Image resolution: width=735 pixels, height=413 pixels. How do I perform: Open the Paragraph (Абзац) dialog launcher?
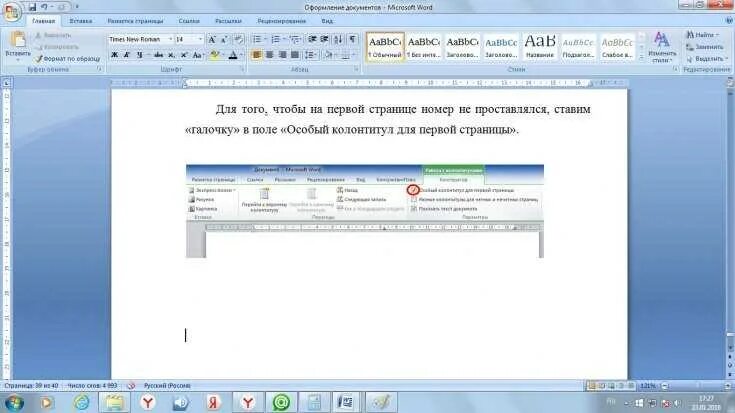pyautogui.click(x=356, y=69)
